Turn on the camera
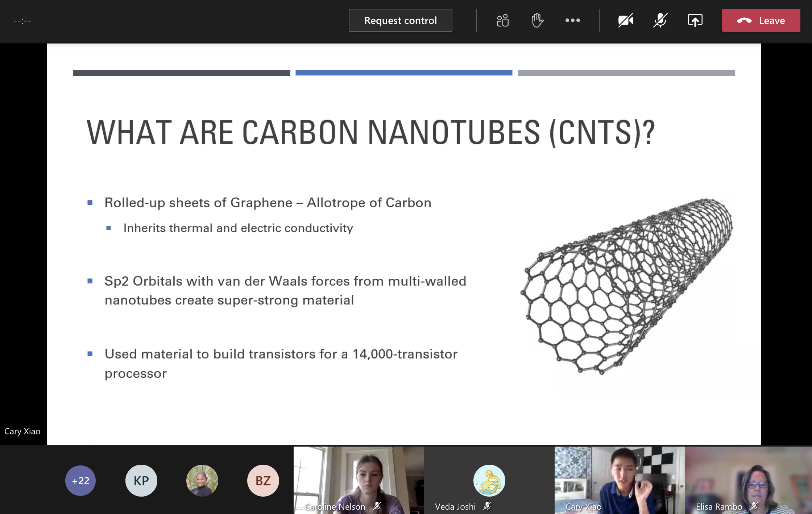The width and height of the screenshot is (812, 514). (625, 20)
